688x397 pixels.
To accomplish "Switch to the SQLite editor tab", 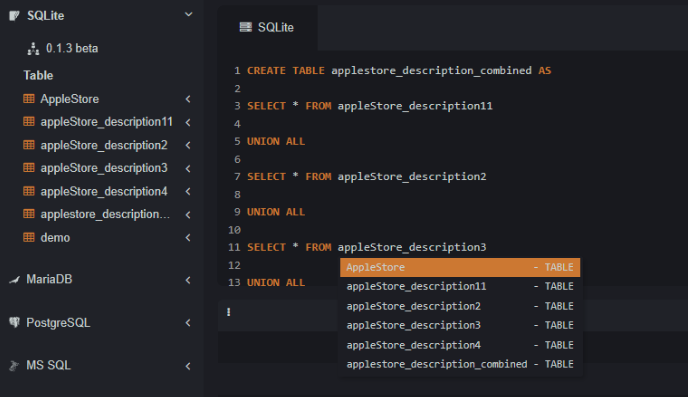I will point(267,27).
